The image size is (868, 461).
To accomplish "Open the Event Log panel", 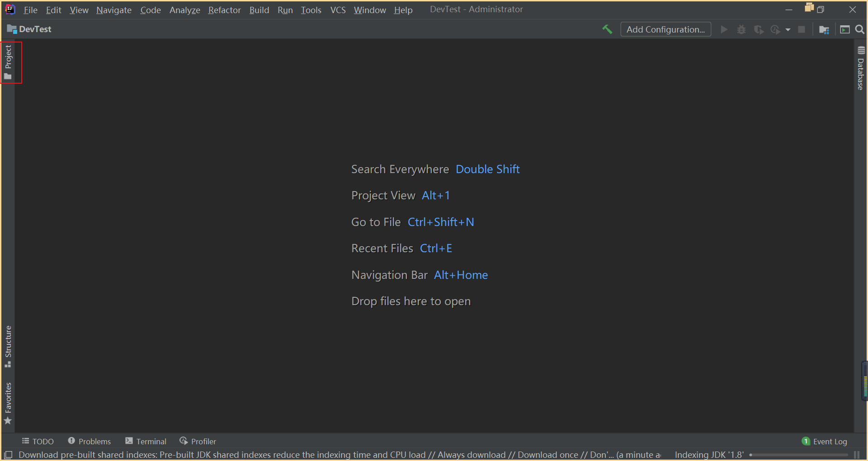I will tap(825, 441).
